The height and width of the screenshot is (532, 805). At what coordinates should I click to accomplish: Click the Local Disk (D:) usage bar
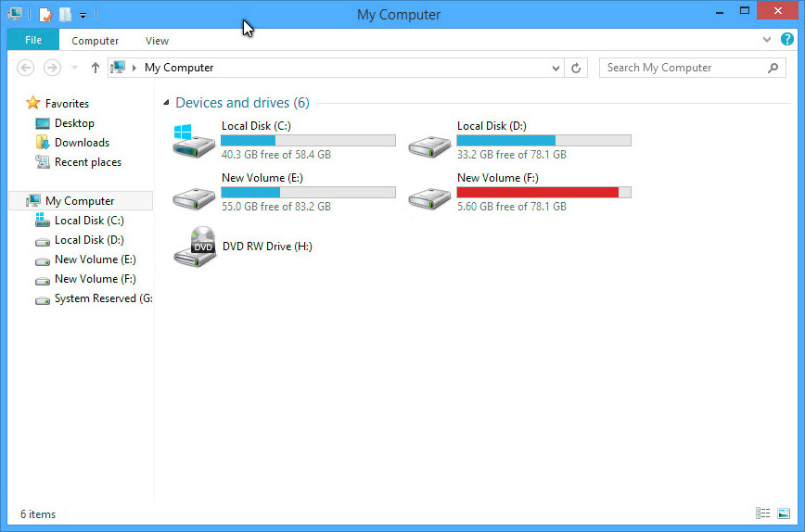coord(543,141)
